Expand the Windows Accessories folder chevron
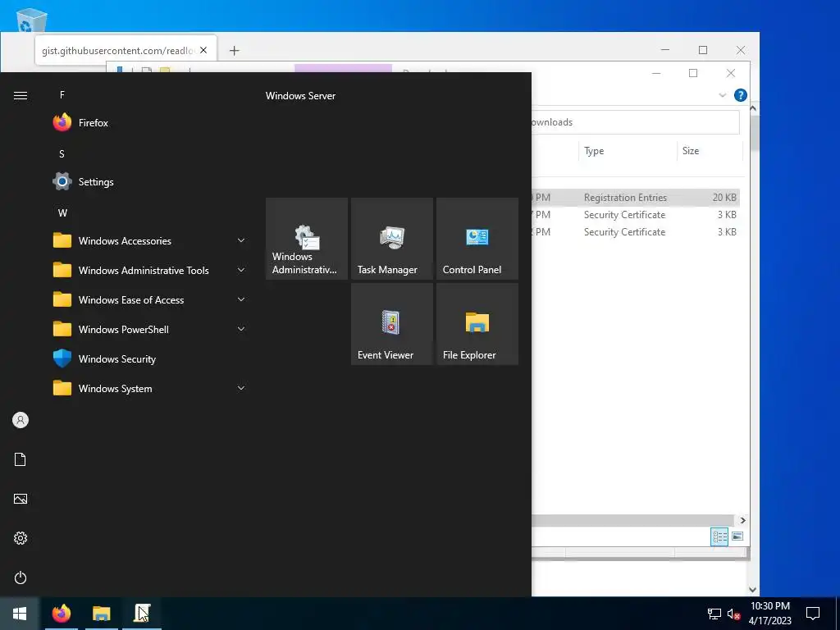 241,240
